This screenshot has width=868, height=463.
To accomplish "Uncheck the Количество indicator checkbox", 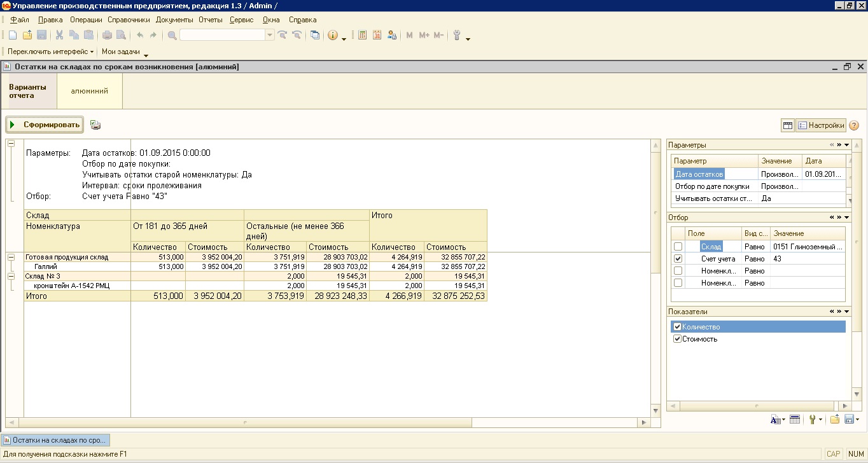I will coord(677,327).
